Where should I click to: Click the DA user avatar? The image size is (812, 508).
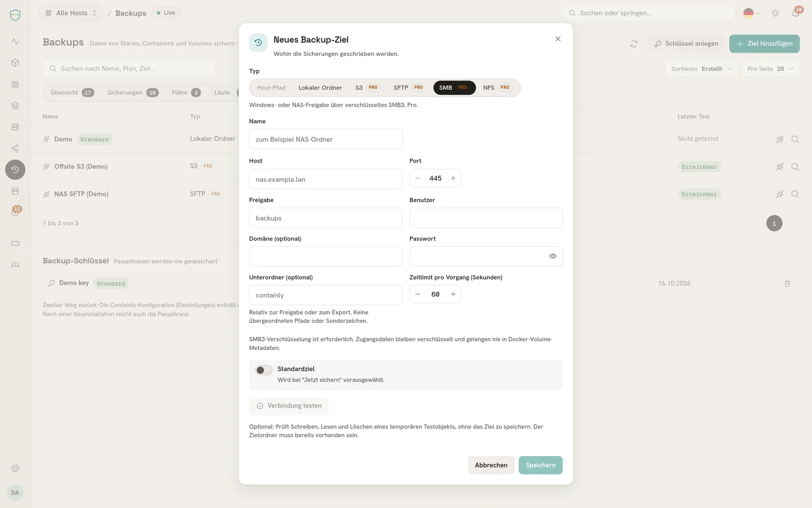point(15,493)
